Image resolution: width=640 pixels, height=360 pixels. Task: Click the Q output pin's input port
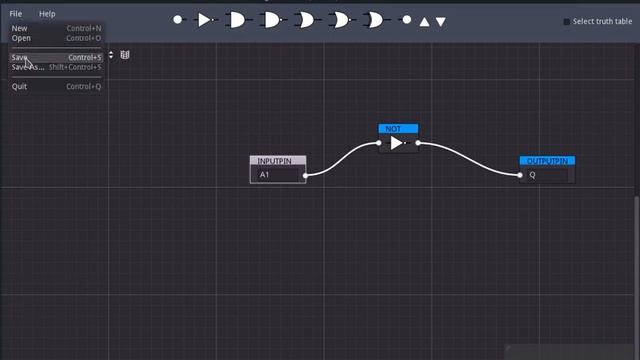pos(520,175)
